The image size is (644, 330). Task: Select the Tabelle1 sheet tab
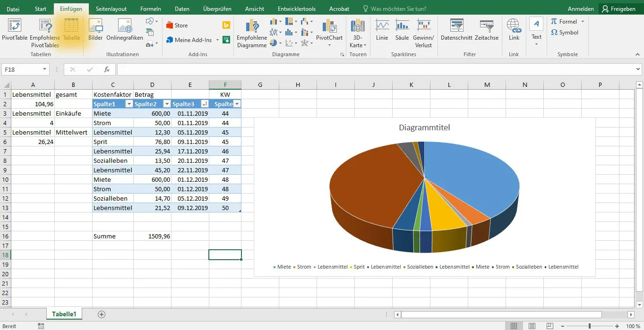pyautogui.click(x=64, y=313)
